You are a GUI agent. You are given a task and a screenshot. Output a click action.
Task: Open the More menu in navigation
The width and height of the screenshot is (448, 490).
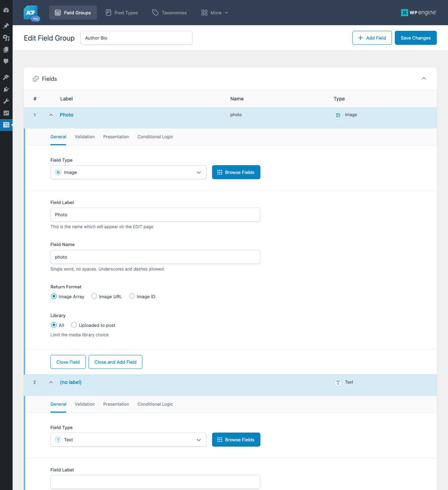[215, 13]
